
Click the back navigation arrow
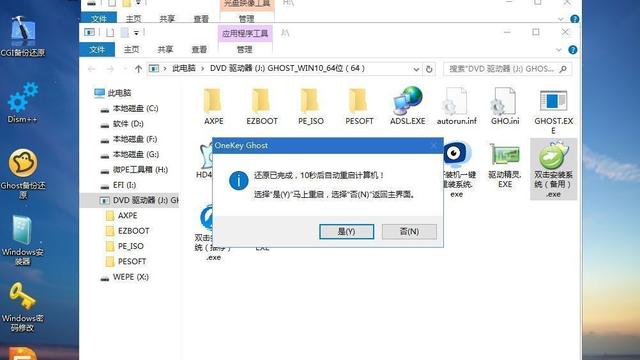tap(91, 69)
